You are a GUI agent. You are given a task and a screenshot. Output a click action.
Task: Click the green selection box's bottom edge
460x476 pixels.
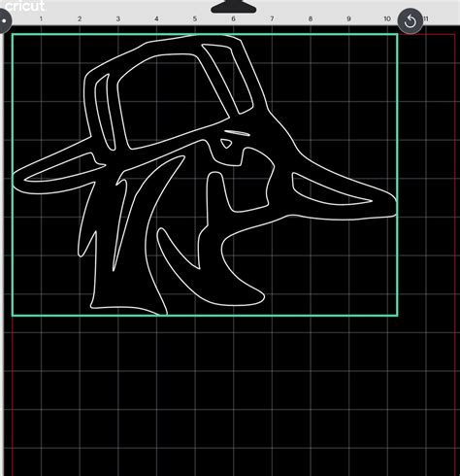pyautogui.click(x=205, y=316)
